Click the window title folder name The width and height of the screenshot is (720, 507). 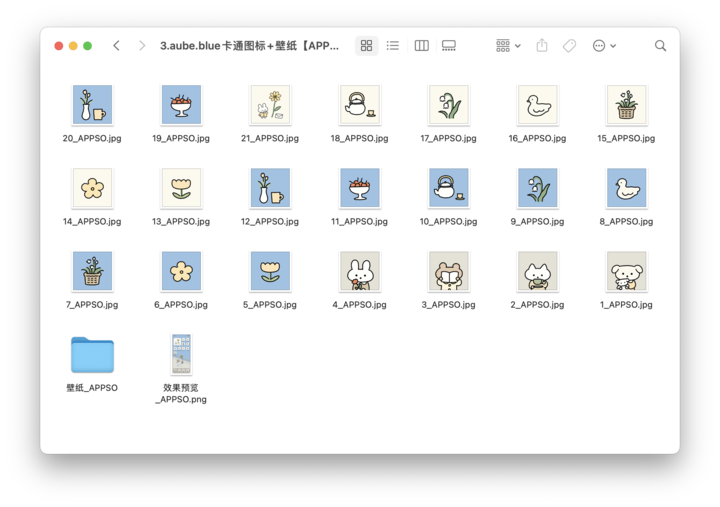coord(249,46)
